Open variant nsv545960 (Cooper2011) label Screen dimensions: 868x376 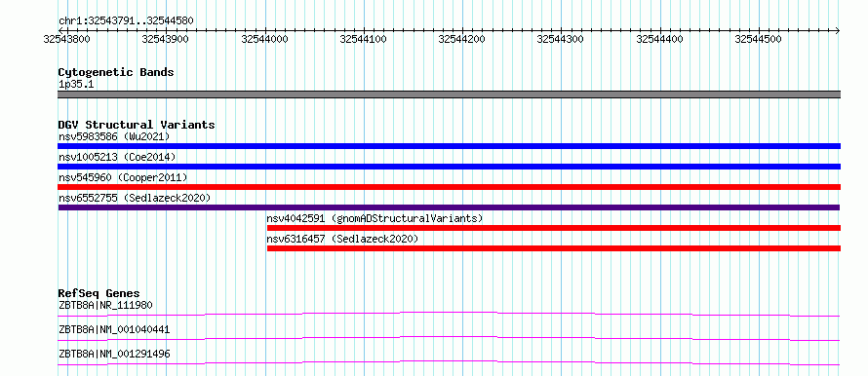tap(123, 177)
